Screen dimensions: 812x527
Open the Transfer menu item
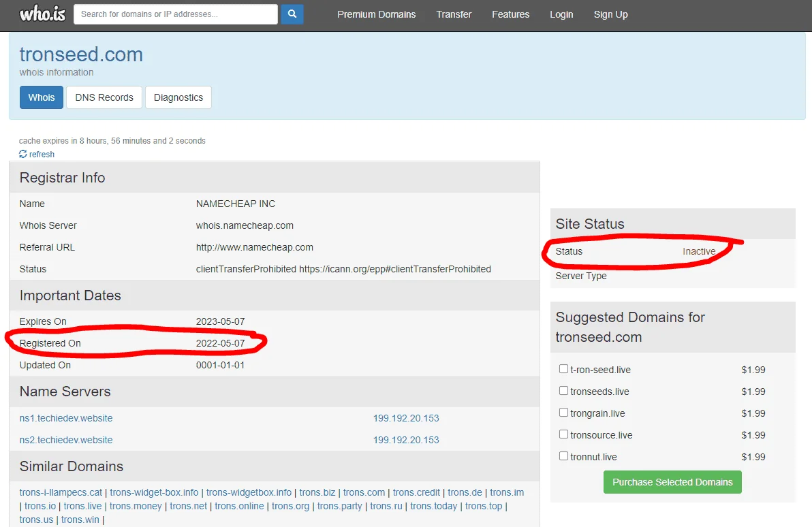tap(454, 14)
